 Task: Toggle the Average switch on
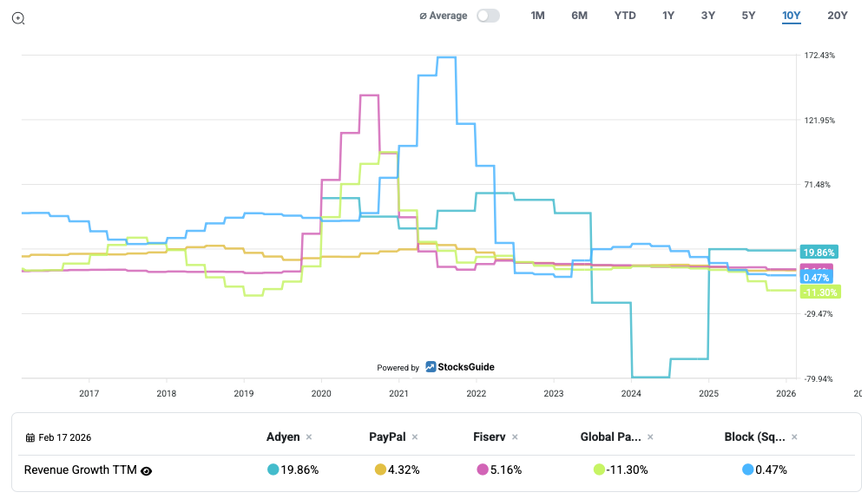pos(488,16)
